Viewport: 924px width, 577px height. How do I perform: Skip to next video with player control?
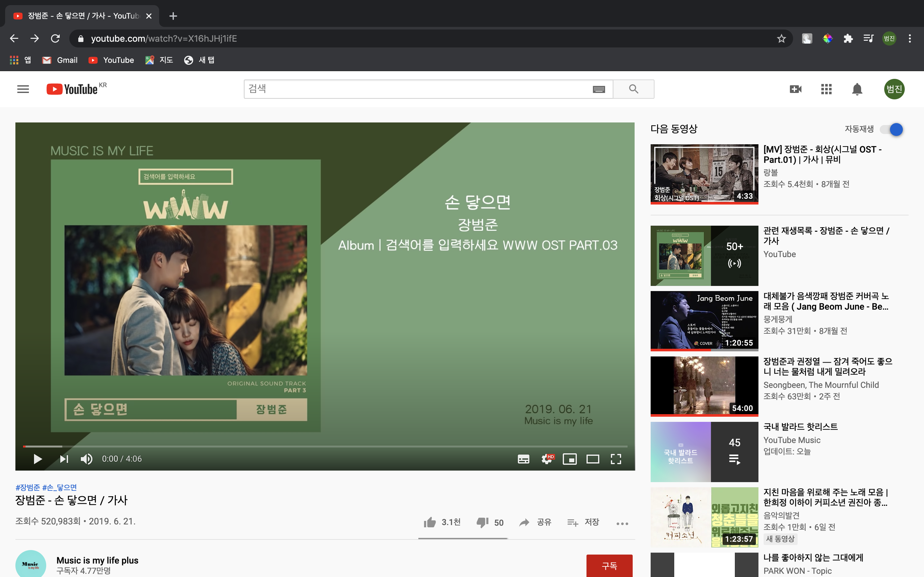64,459
